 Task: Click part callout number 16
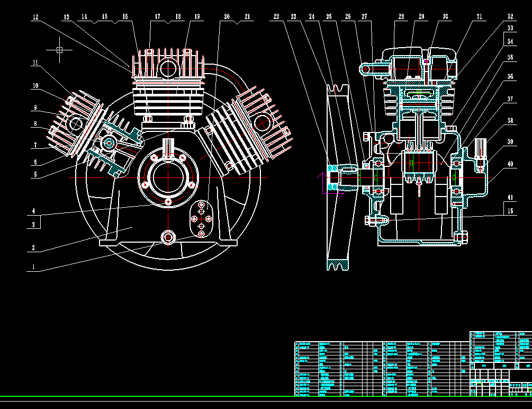pos(125,16)
